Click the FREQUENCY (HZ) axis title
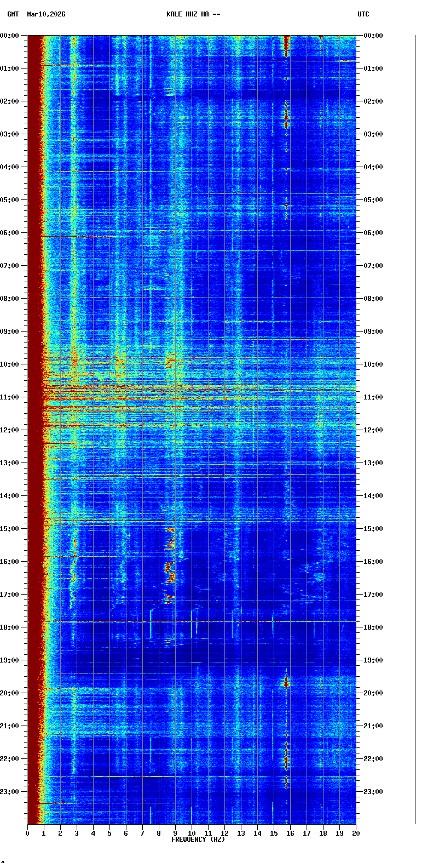The image size is (439, 868). (x=198, y=840)
